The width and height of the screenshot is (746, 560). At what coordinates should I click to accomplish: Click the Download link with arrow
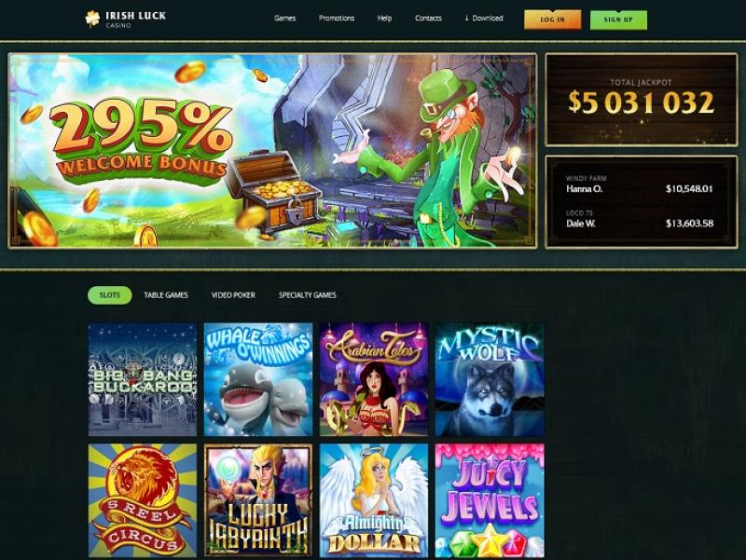(484, 18)
